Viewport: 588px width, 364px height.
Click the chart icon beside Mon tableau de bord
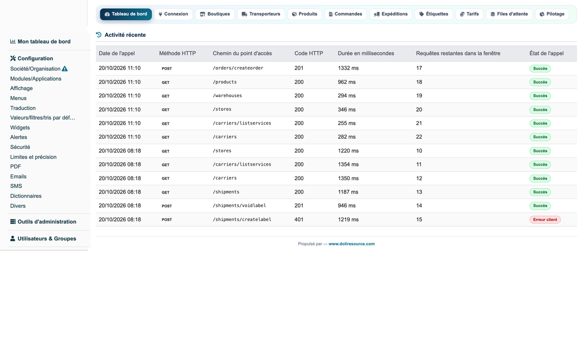[x=13, y=42]
